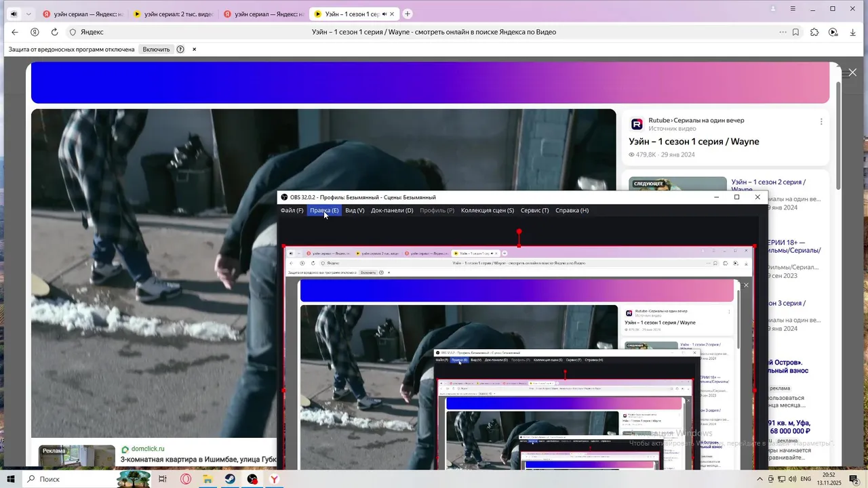Open OBS 'Файл (F)' menu
The height and width of the screenshot is (488, 868).
tap(292, 210)
